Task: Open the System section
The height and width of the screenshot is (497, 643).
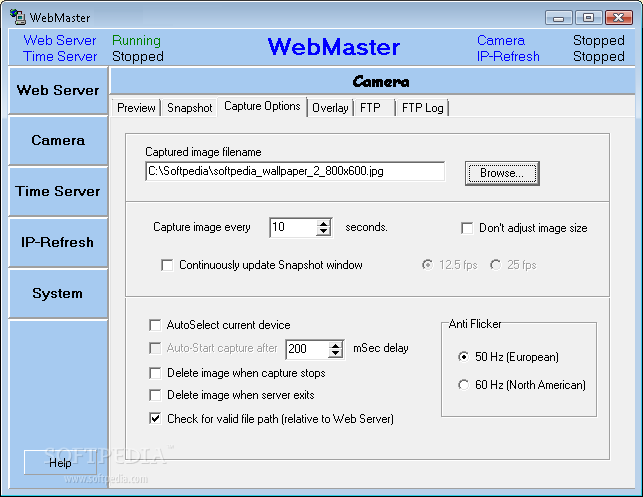Action: point(58,293)
